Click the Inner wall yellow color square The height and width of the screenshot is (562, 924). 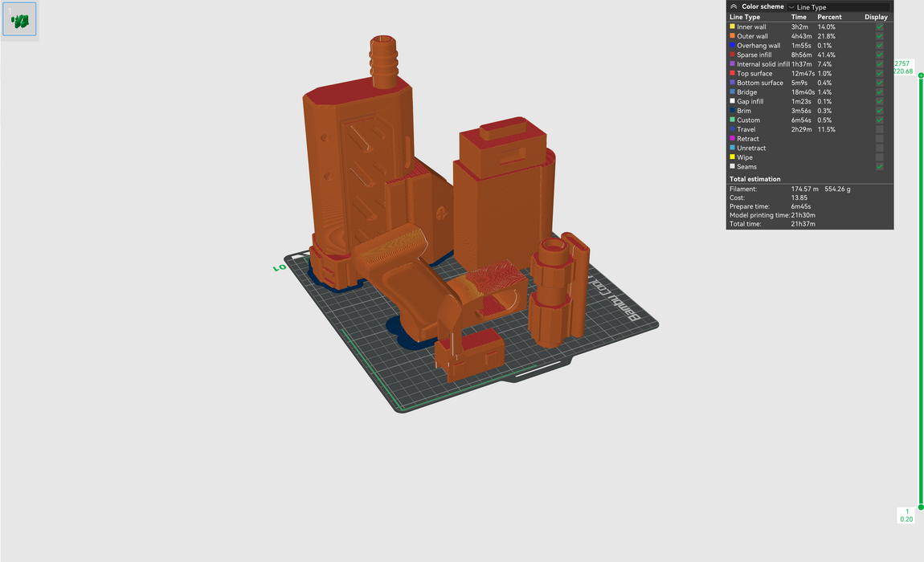click(x=732, y=26)
